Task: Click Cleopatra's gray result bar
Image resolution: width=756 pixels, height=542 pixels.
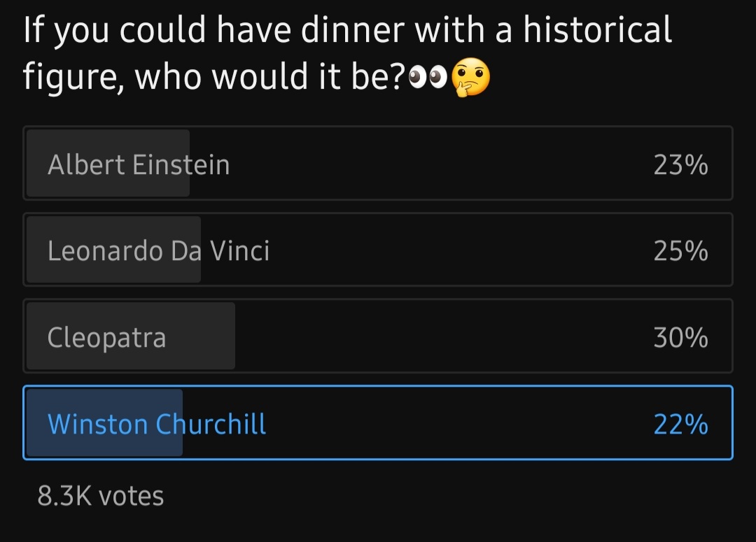Action: (x=131, y=336)
